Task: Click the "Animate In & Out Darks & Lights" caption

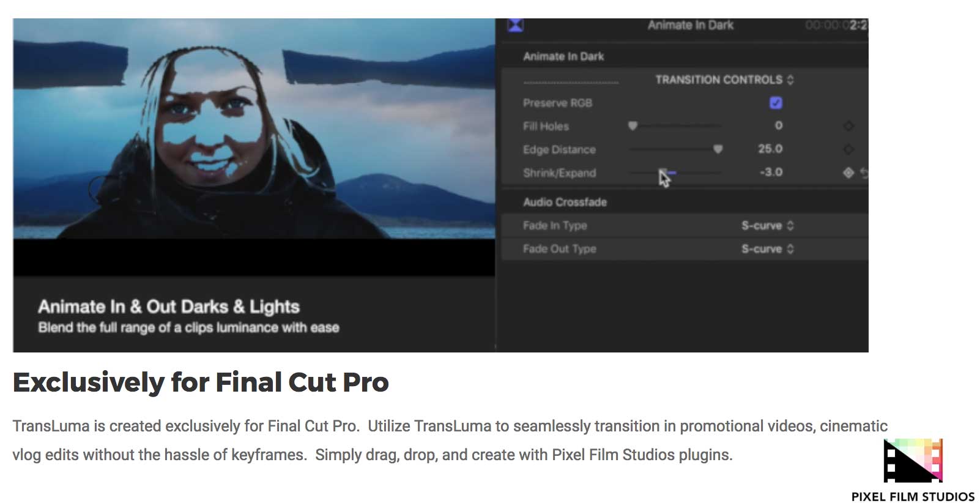Action: (x=169, y=306)
